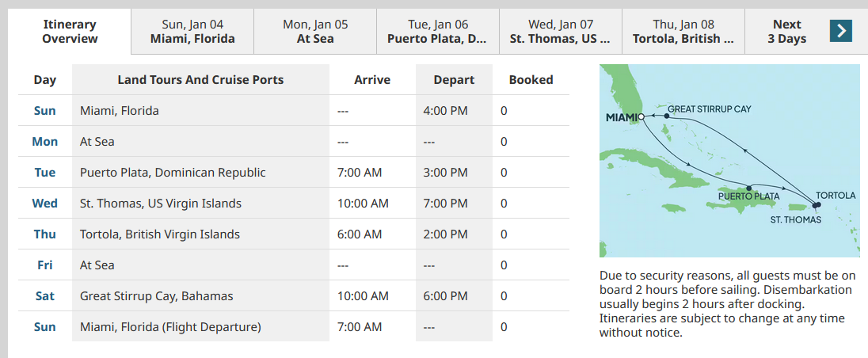Open the Wed day link
This screenshot has width=868, height=358.
45,204
